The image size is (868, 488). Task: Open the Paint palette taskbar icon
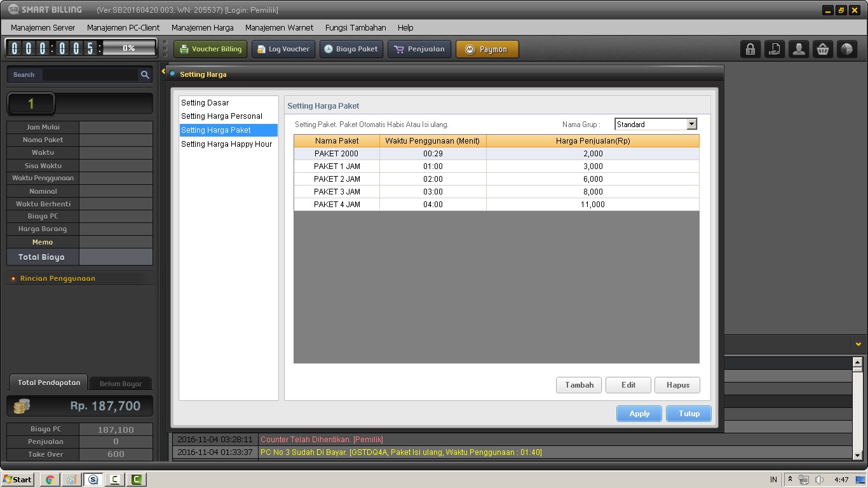point(71,480)
